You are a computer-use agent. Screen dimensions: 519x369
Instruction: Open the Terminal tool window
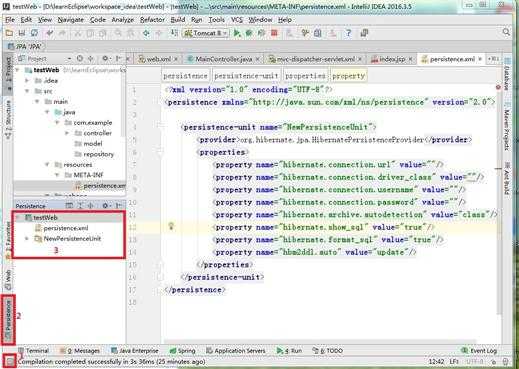(34, 350)
